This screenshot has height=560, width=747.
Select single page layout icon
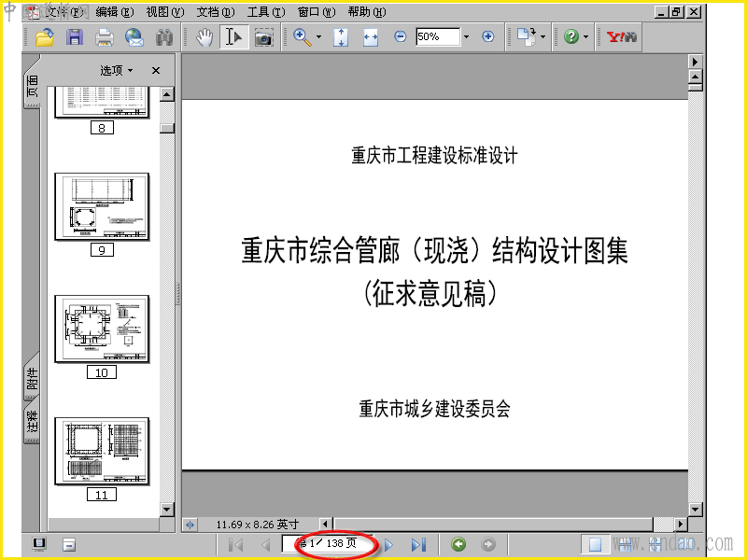tap(595, 544)
